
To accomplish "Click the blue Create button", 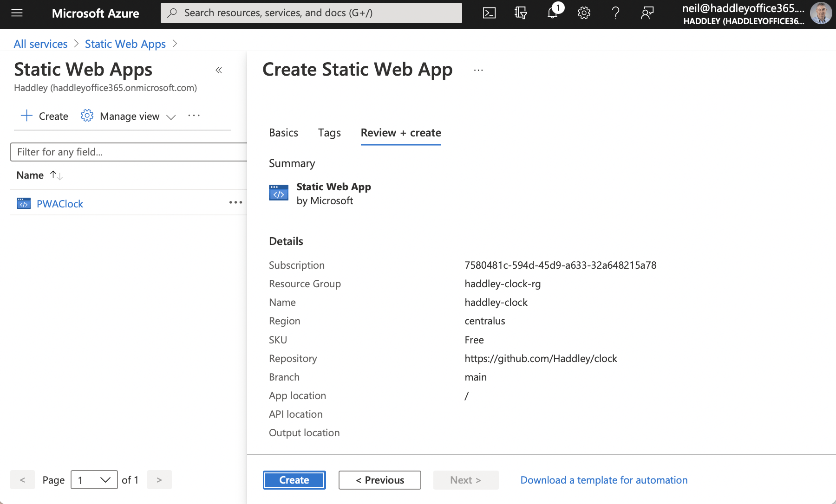I will click(294, 480).
